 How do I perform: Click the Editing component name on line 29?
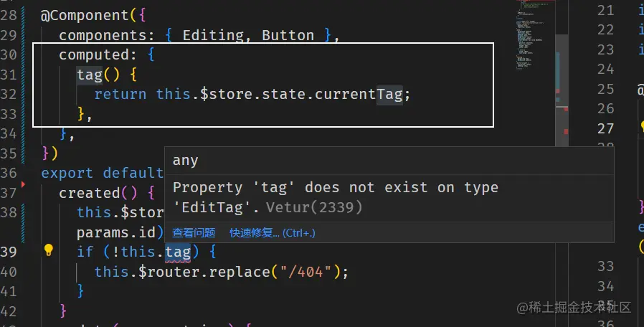[213, 35]
